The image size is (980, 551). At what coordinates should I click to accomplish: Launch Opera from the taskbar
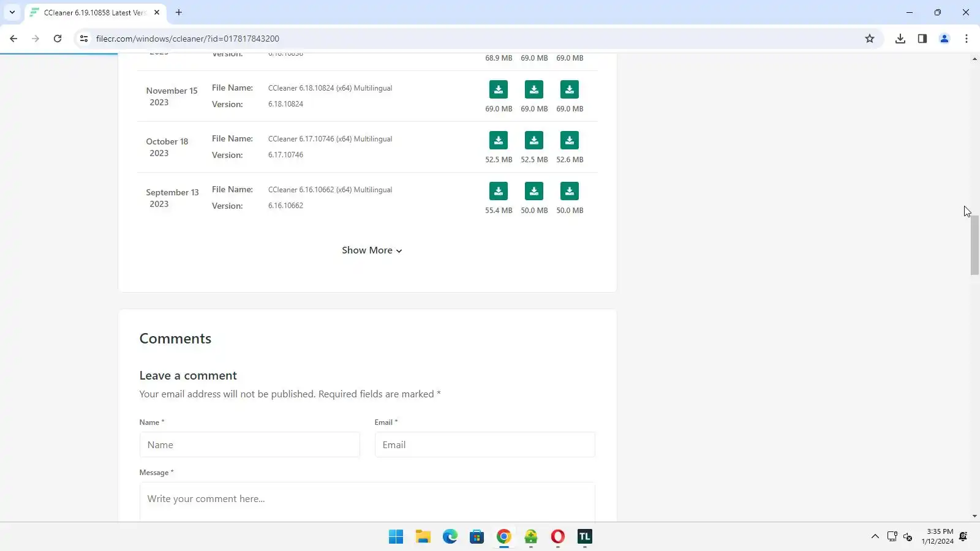coord(558,537)
